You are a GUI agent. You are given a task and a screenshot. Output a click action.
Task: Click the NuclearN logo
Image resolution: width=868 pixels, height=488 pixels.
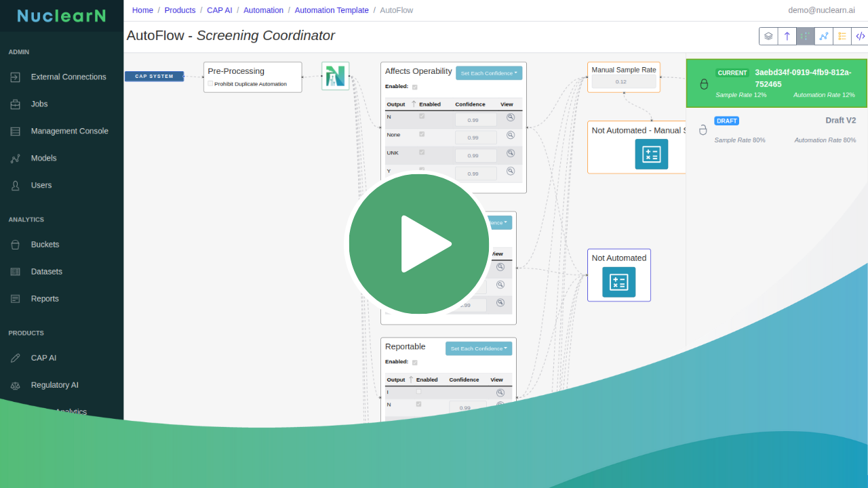point(62,16)
